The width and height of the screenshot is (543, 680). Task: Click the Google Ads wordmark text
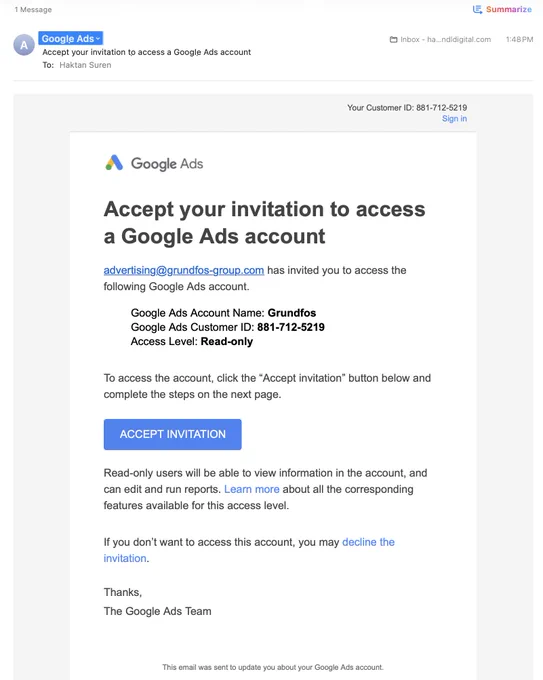click(x=167, y=163)
